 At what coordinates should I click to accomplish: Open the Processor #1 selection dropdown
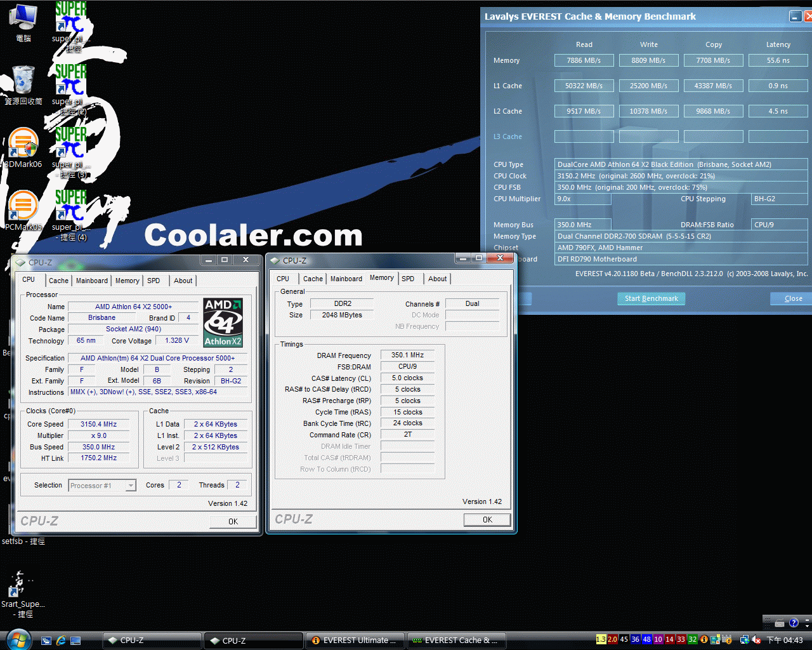[102, 486]
